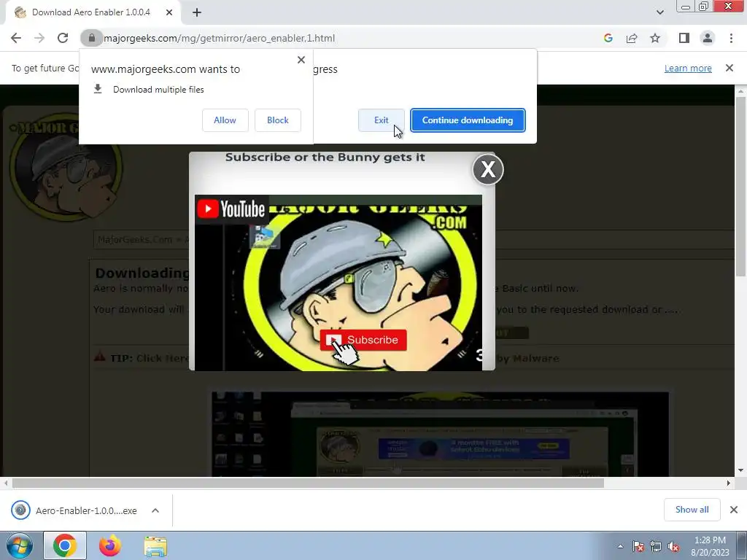747x560 pixels.
Task: Click the scroll right arrow
Action: coord(729,483)
